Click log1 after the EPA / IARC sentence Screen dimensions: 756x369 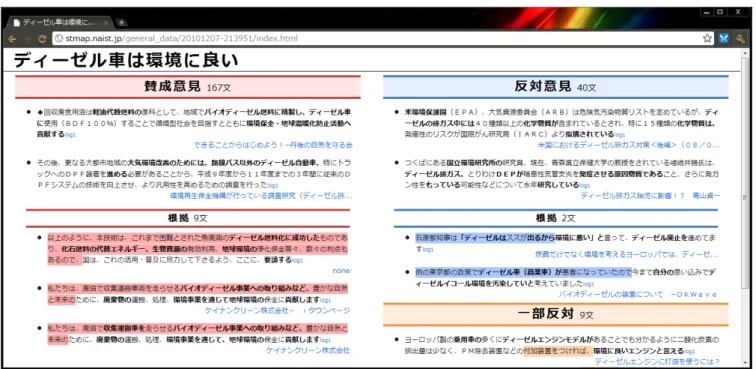tap(620, 135)
